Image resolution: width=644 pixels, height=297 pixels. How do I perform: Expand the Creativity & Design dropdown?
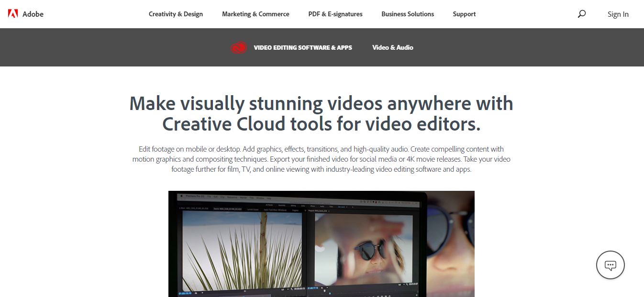pyautogui.click(x=176, y=14)
